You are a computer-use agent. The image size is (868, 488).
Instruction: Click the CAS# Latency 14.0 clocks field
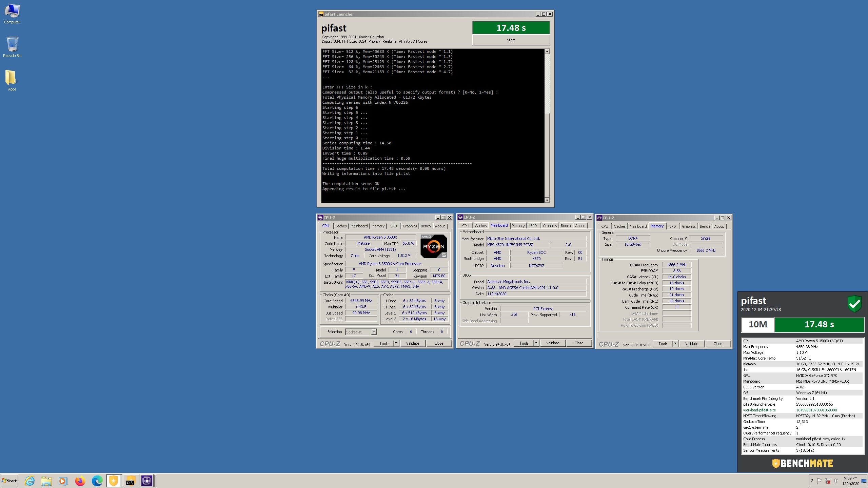tap(677, 277)
